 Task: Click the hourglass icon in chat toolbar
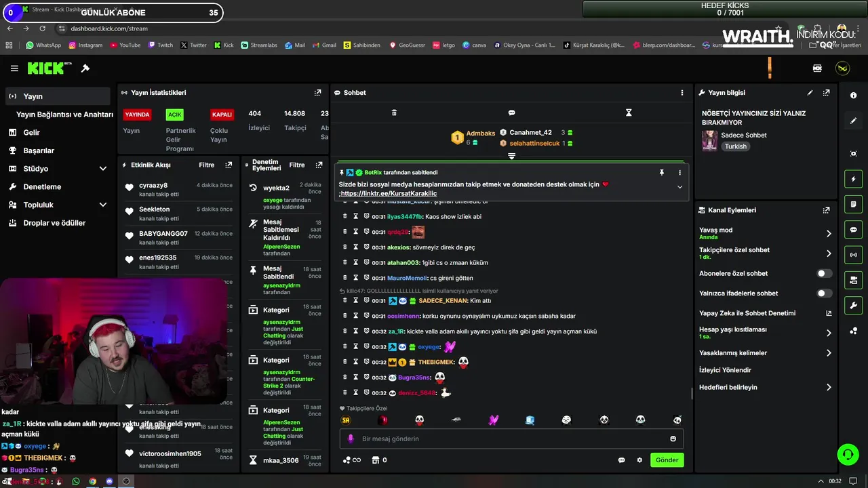pyautogui.click(x=629, y=113)
